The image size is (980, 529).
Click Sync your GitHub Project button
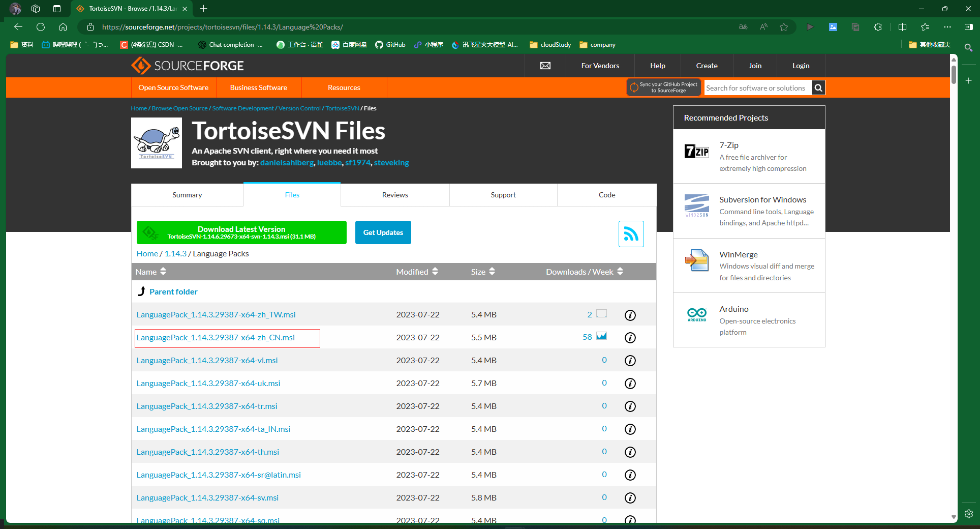point(664,87)
